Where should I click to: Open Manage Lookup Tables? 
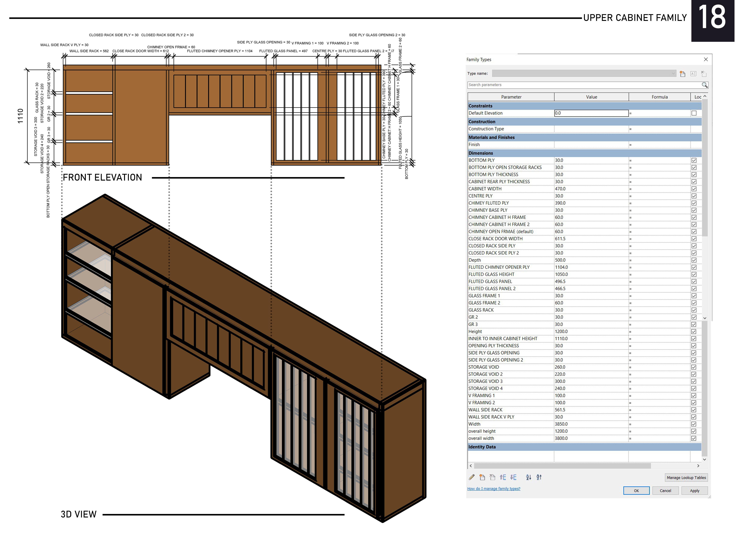[686, 478]
